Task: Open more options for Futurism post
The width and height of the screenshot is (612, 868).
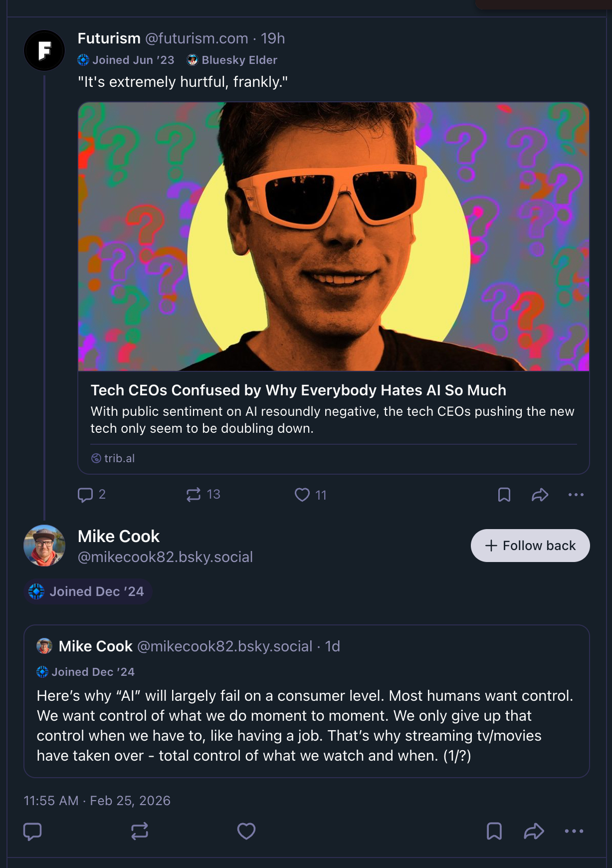Action: tap(576, 495)
